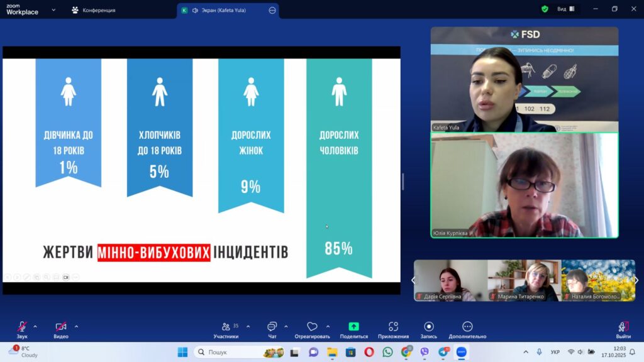
Task: Expand audio options arrow next to Звук
Action: pos(35,326)
